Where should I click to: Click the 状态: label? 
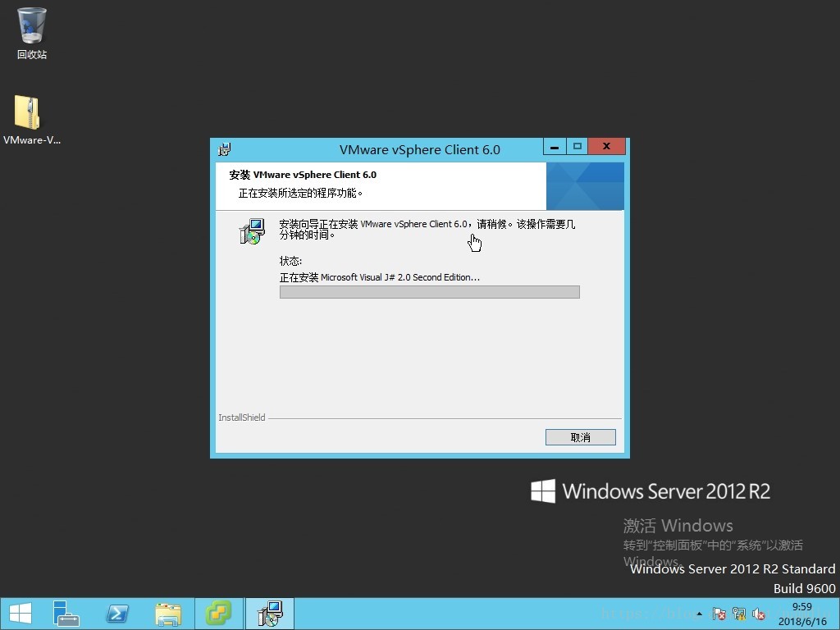click(290, 261)
